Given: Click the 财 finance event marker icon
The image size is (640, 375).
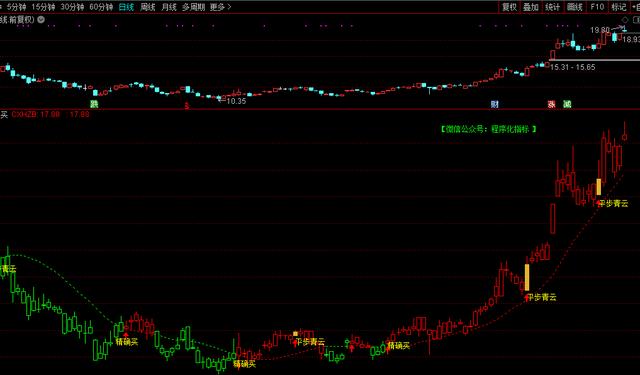Looking at the screenshot, I should 495,104.
